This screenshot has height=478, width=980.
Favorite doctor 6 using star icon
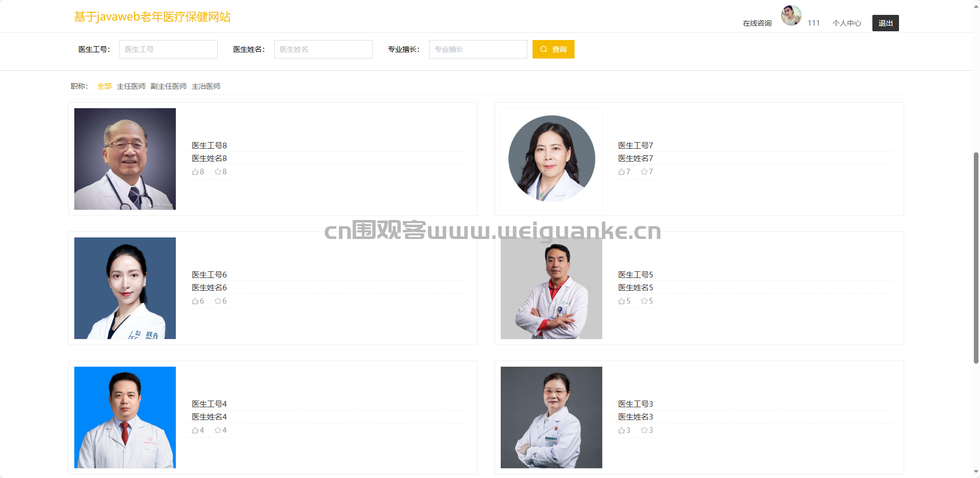(217, 301)
